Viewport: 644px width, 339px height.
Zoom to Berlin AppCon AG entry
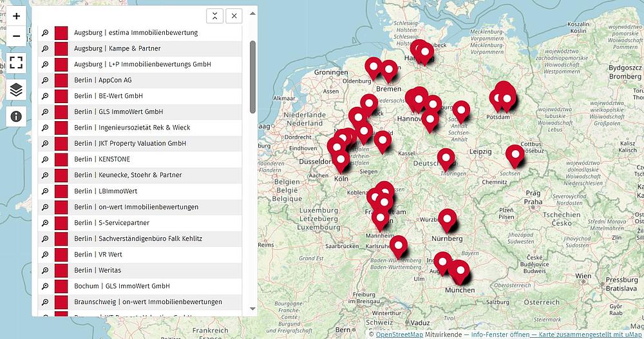tap(45, 80)
